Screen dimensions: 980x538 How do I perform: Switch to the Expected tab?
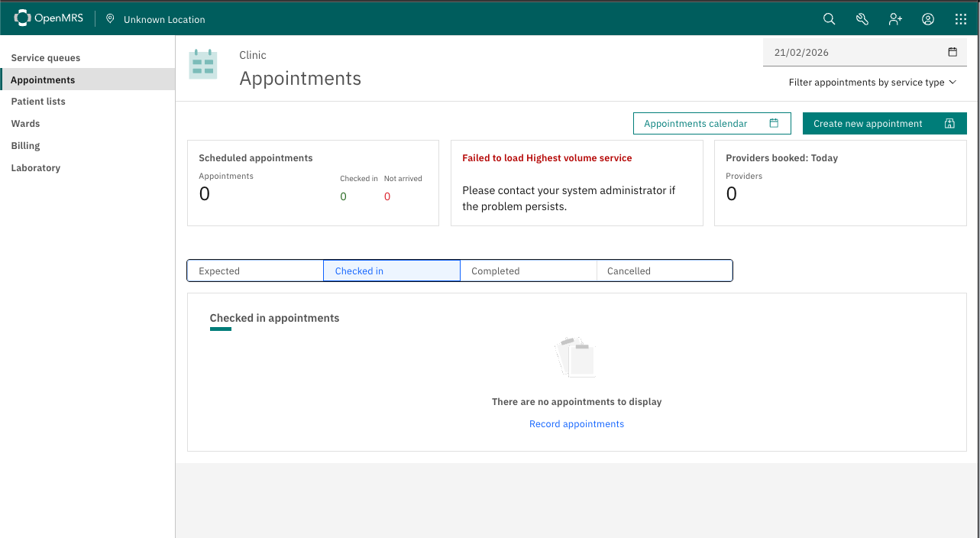[255, 271]
